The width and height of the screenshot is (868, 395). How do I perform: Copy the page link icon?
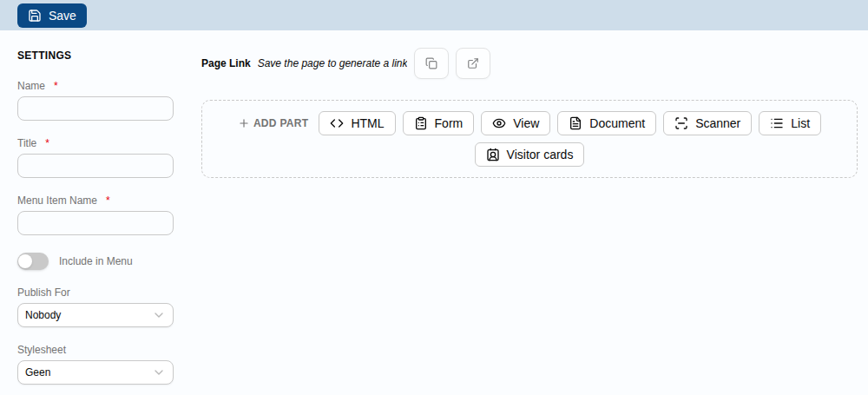point(431,63)
